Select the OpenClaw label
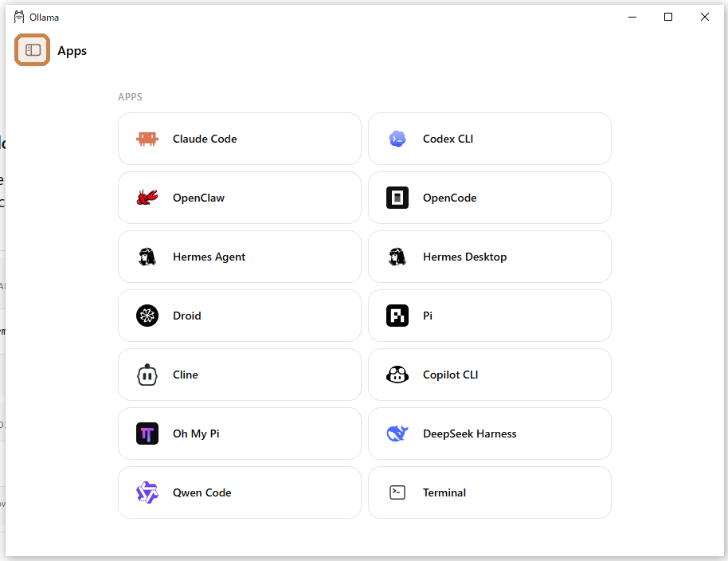 click(x=198, y=198)
